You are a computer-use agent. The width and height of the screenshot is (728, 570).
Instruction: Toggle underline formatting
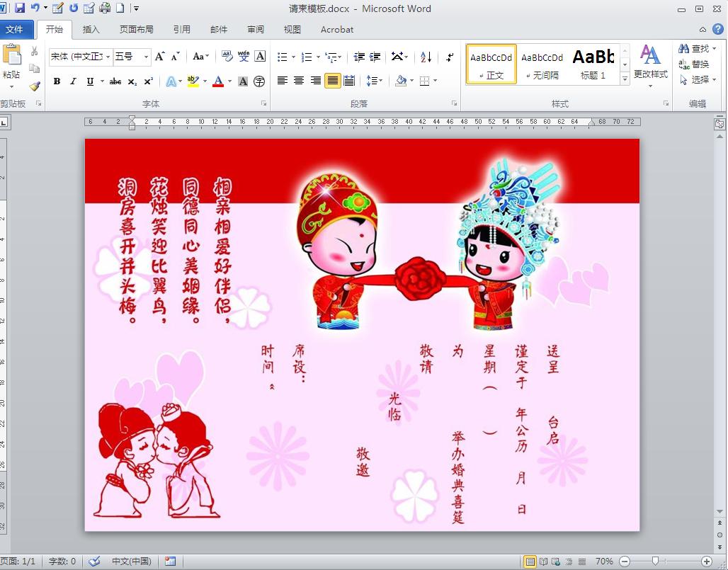89,81
